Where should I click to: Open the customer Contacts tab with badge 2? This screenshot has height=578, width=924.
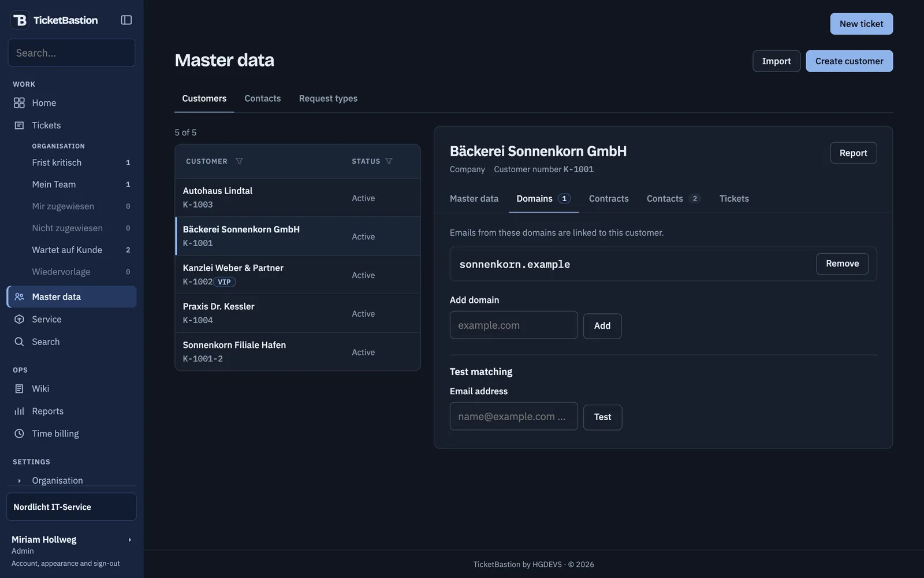[673, 198]
